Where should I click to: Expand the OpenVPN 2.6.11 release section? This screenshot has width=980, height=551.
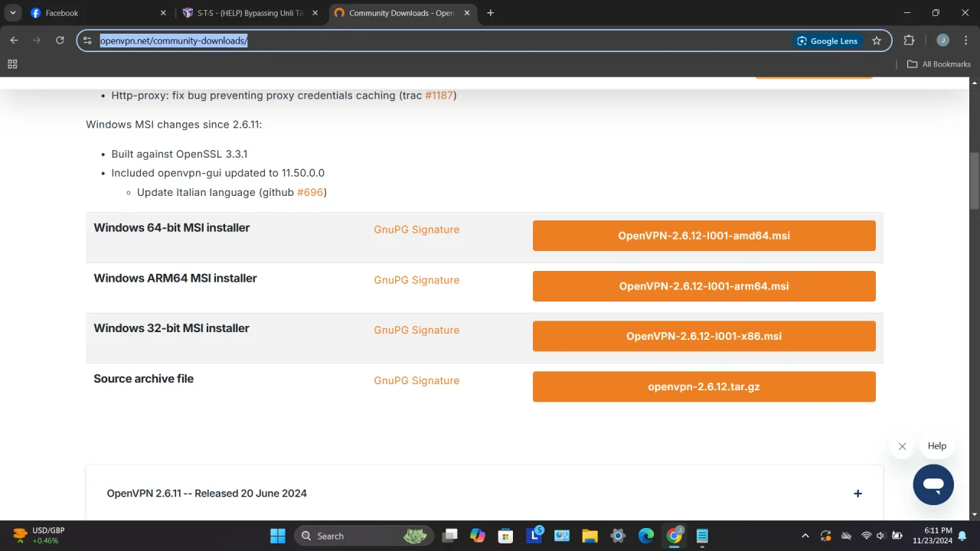point(857,494)
